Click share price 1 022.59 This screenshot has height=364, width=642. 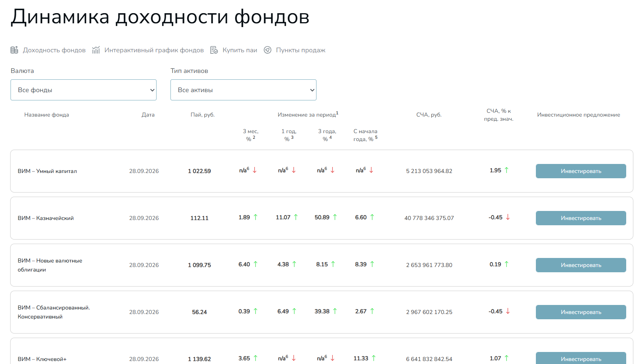coord(199,171)
